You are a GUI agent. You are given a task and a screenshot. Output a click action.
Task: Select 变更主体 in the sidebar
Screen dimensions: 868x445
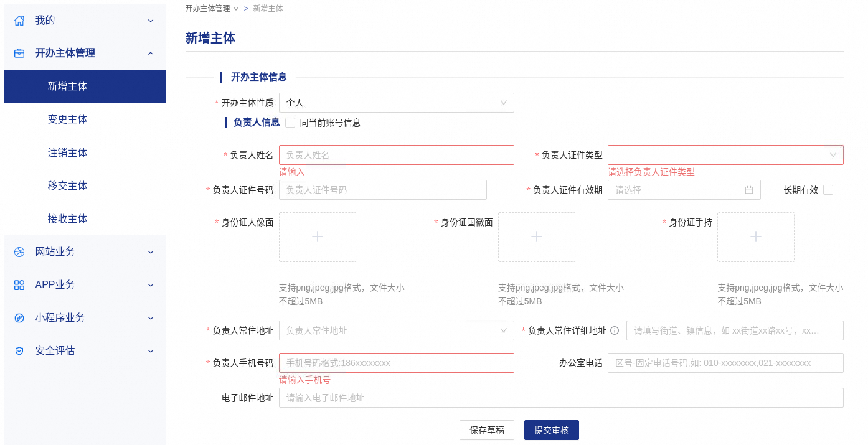[x=68, y=119]
